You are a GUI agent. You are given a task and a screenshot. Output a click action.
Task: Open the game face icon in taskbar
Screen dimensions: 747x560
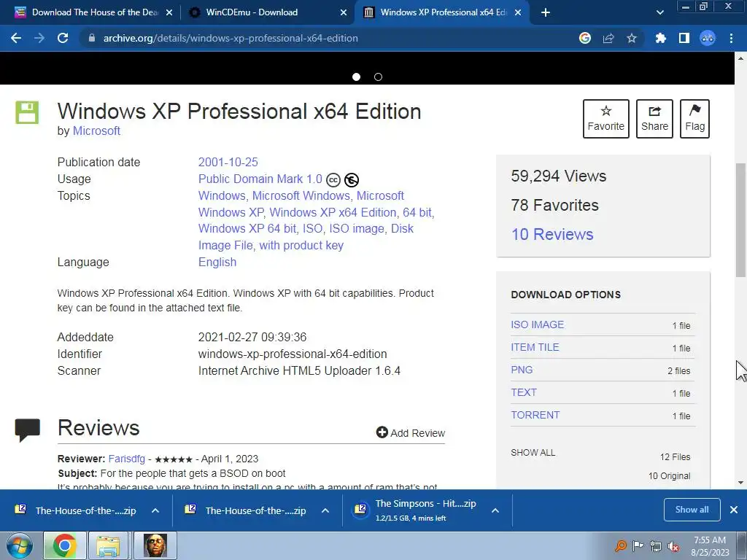[x=155, y=545]
